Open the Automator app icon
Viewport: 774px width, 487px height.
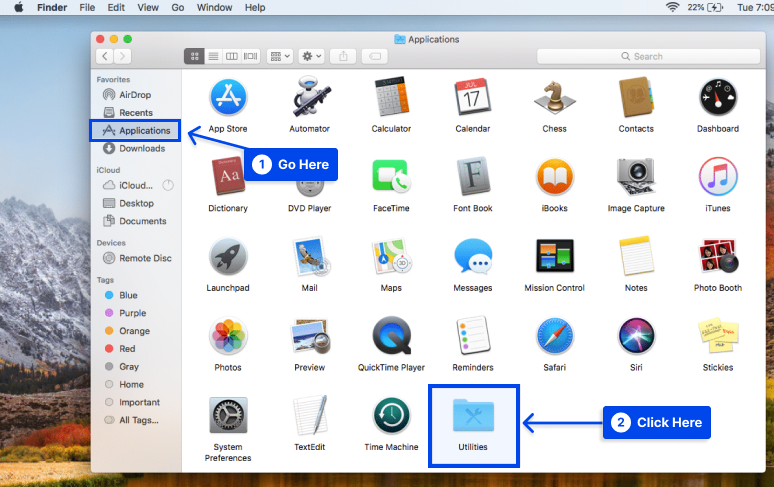[310, 97]
